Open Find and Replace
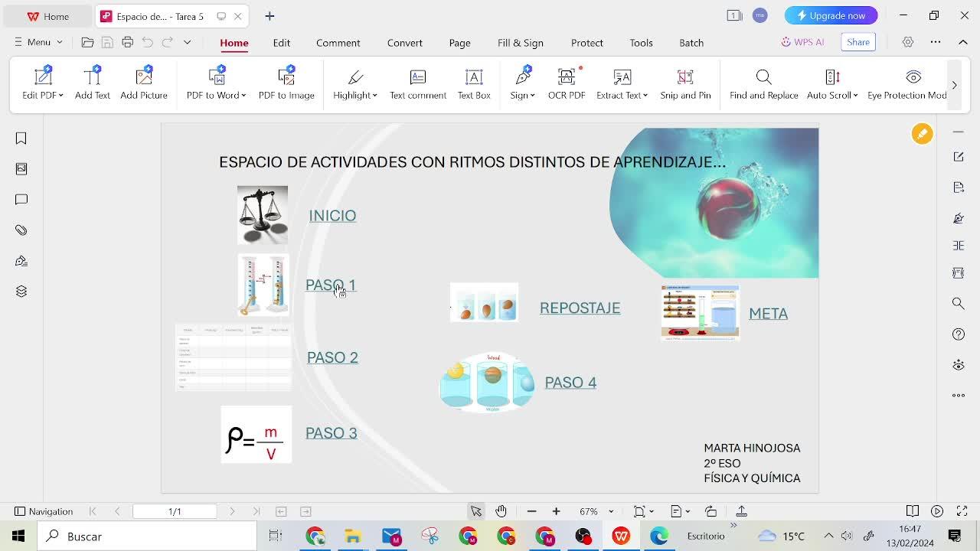Image resolution: width=980 pixels, height=551 pixels. click(x=763, y=83)
